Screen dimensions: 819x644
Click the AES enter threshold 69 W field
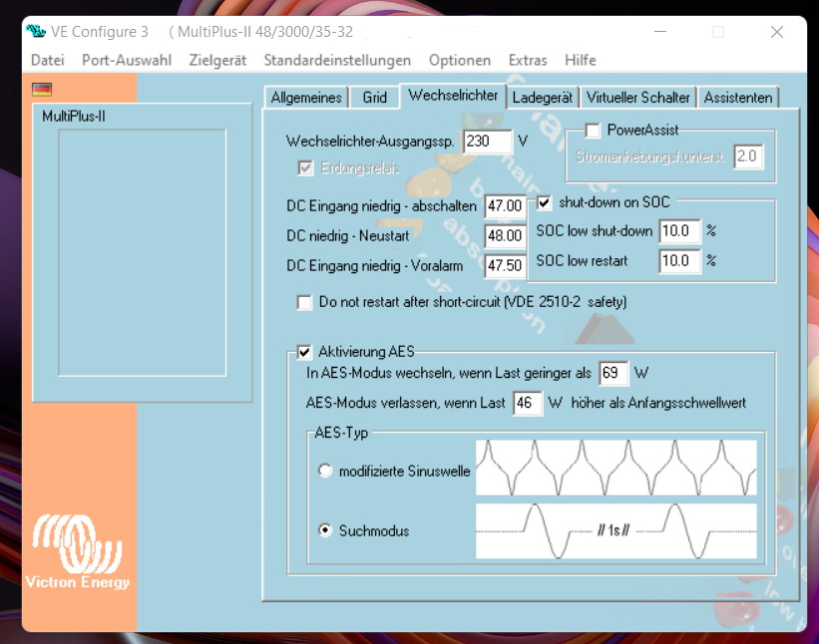[x=614, y=373]
